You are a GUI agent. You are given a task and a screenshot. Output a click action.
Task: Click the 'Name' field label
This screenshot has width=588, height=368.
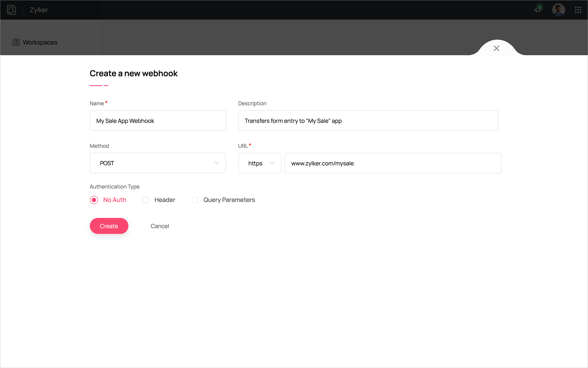pos(97,103)
